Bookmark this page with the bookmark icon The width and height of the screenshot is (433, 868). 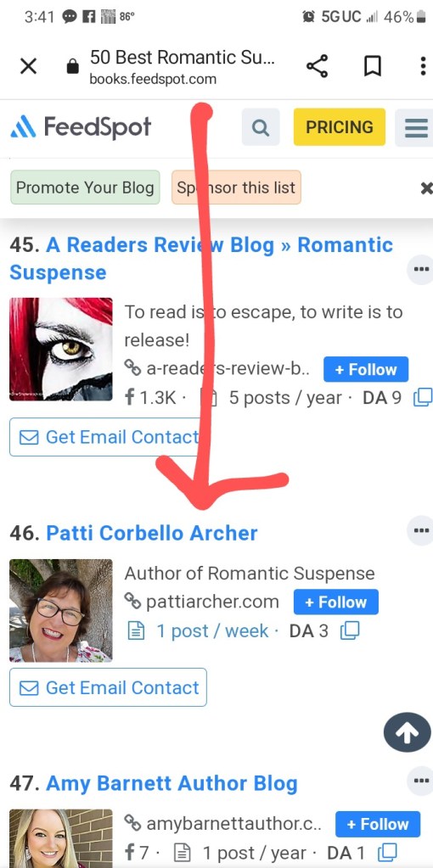click(x=373, y=66)
